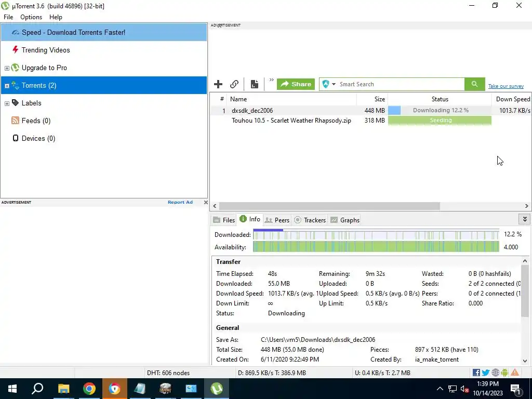Click the torrent list scroll left arrow
This screenshot has height=399, width=532.
[x=215, y=206]
